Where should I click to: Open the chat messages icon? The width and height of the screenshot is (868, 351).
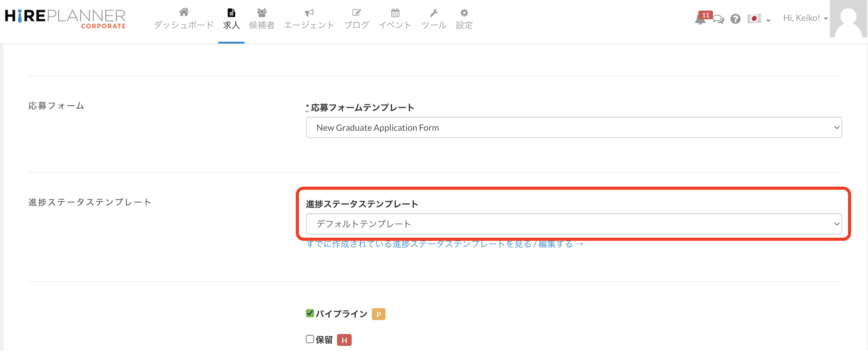point(718,19)
